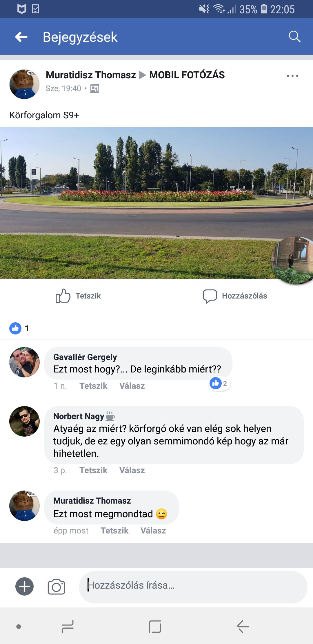Reply to Norbert Nagy's comment with Válasz
Screen dimensions: 313x644
(x=132, y=470)
